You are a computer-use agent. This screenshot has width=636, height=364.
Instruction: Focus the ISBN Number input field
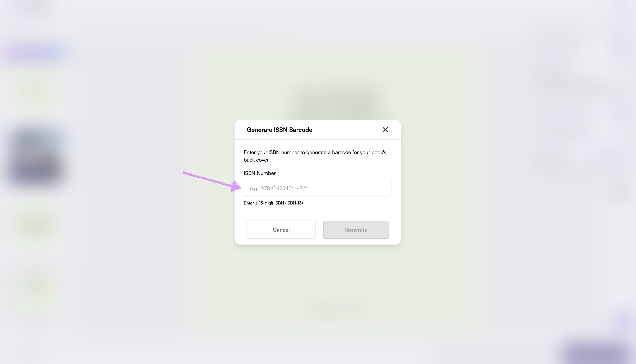tap(317, 188)
